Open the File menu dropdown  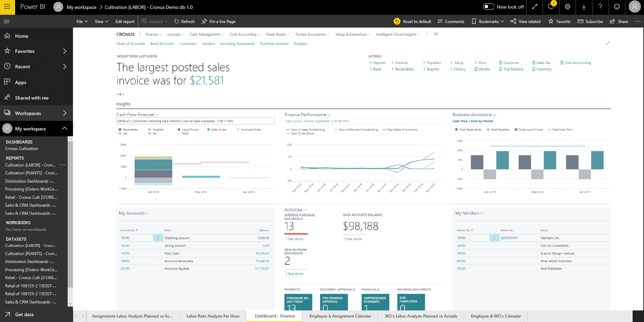[82, 21]
